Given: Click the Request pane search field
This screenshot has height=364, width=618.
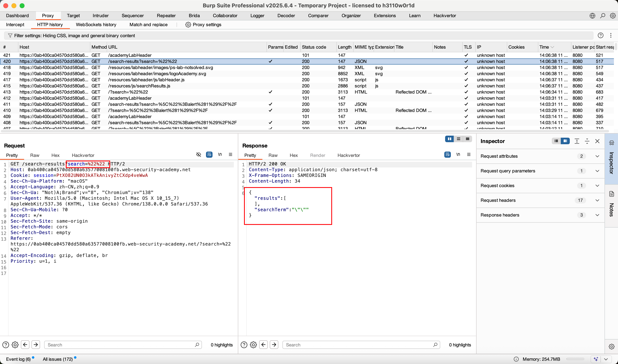Looking at the screenshot, I should tap(123, 345).
